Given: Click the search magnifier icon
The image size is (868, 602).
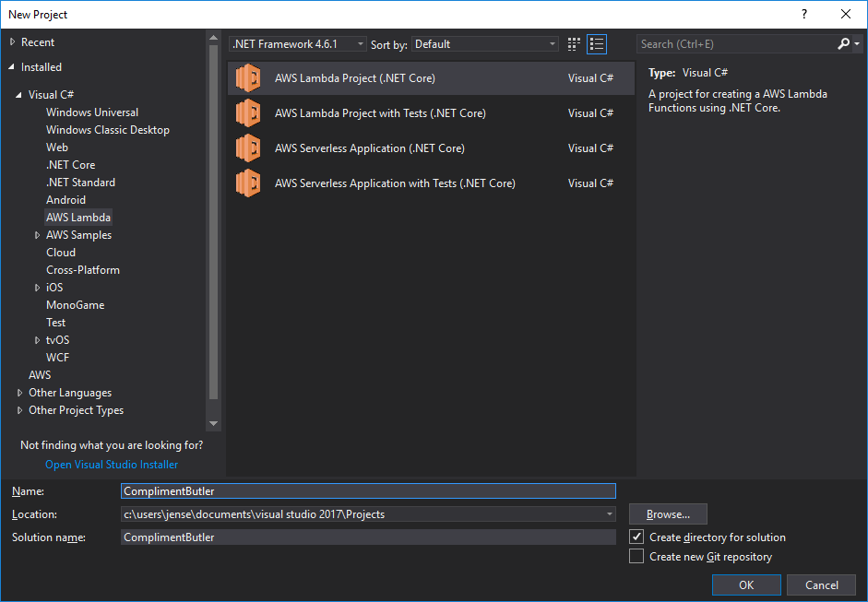Looking at the screenshot, I should coord(844,43).
